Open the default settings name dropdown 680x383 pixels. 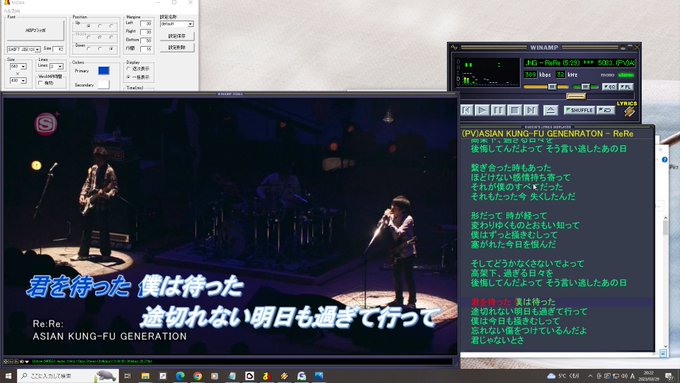pos(177,24)
